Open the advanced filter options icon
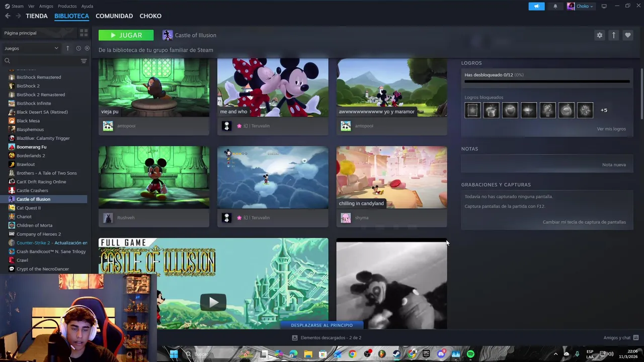 click(84, 61)
